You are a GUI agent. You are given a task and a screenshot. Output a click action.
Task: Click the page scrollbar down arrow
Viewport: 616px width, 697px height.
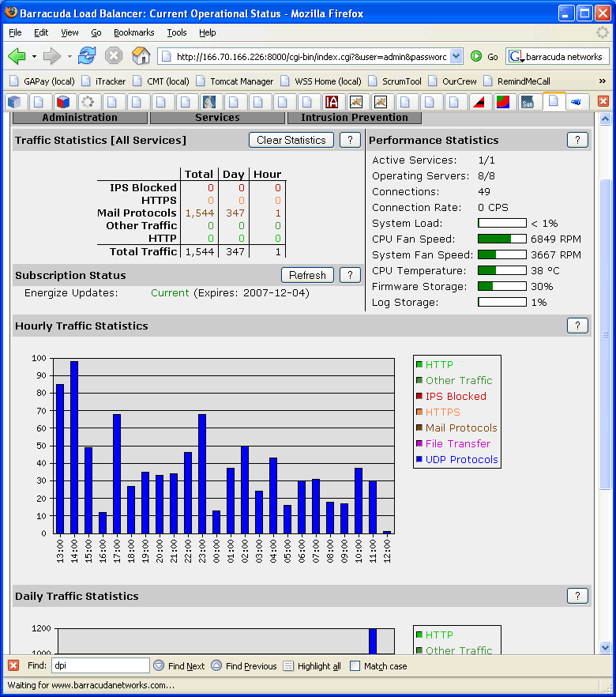605,647
